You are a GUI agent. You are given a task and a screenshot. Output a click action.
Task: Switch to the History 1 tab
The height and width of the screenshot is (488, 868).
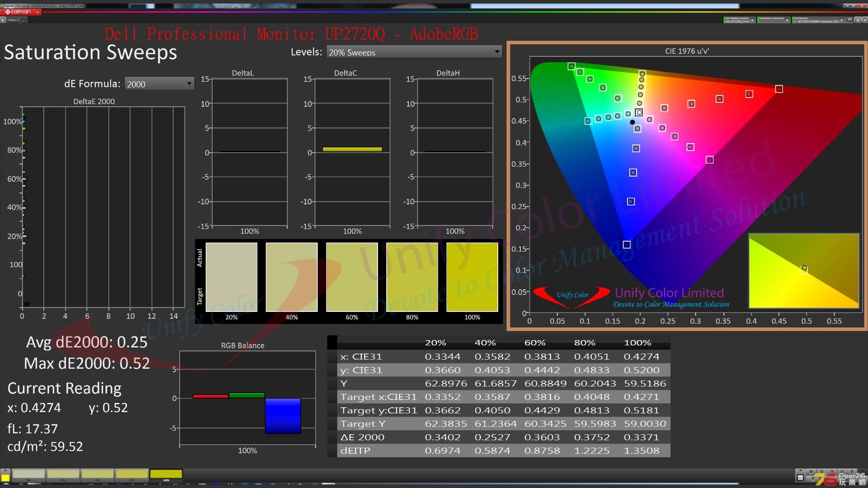click(x=13, y=20)
